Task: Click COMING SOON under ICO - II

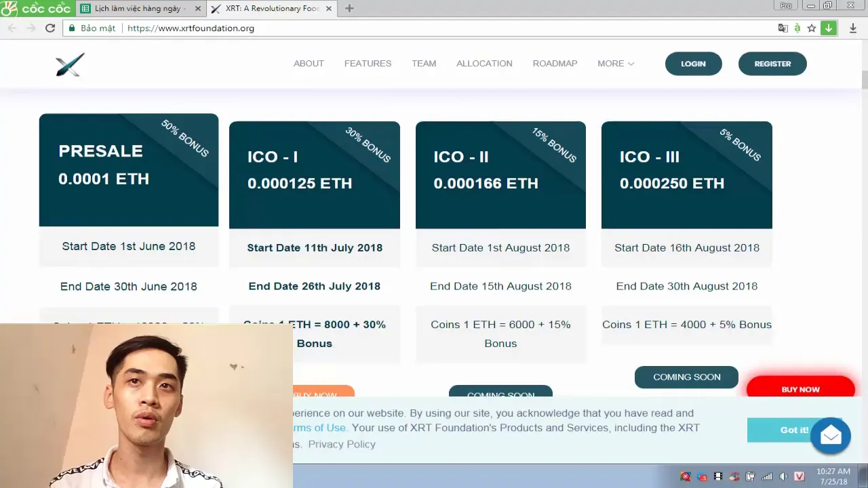Action: pos(500,392)
